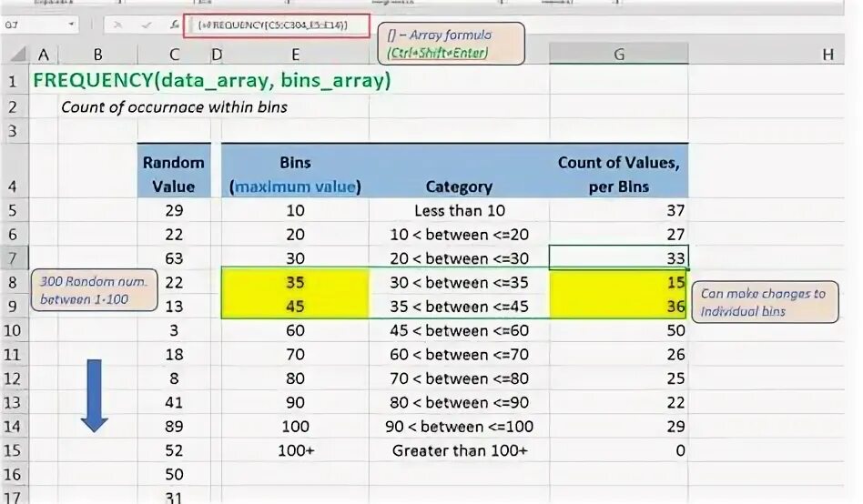Select count value 25 in row 12

click(619, 378)
